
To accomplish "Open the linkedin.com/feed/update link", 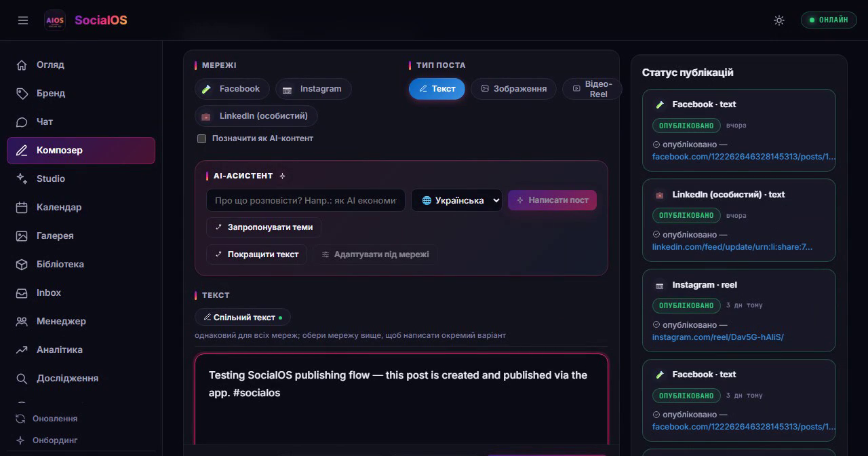I will point(732,247).
